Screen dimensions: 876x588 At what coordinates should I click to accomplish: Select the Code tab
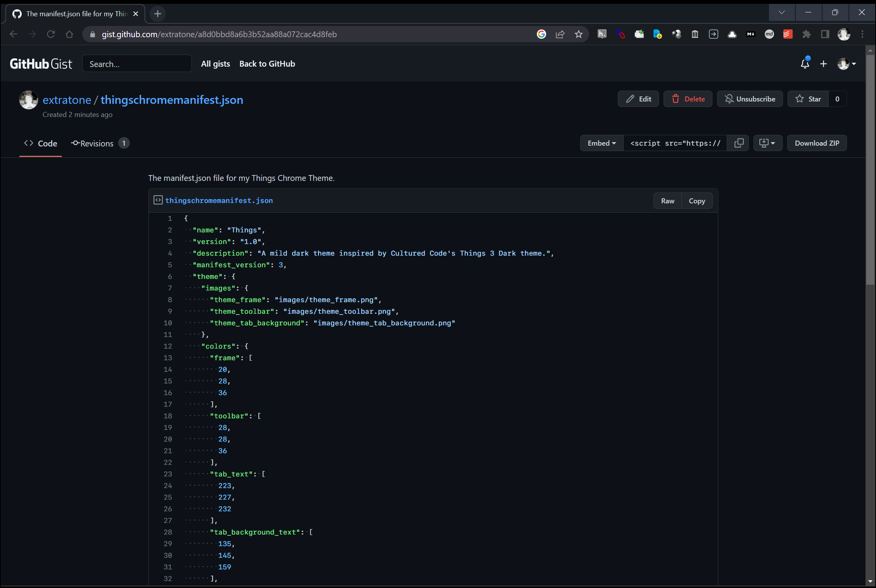pyautogui.click(x=41, y=144)
